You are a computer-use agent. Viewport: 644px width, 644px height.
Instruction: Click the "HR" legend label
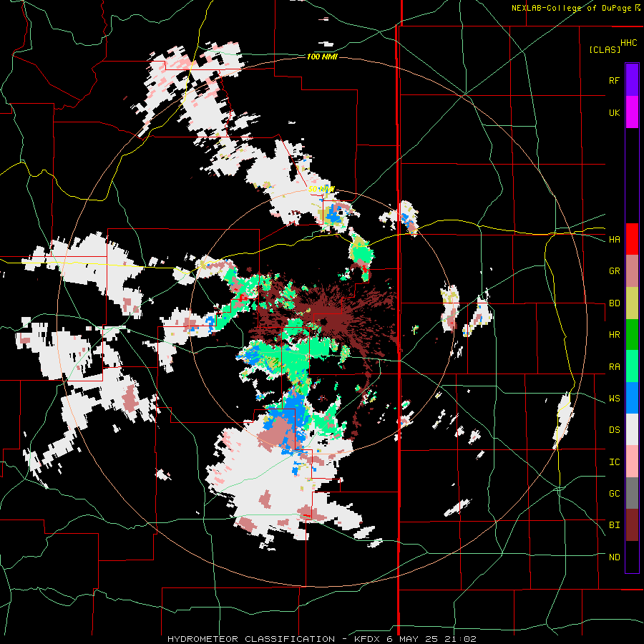tap(614, 335)
